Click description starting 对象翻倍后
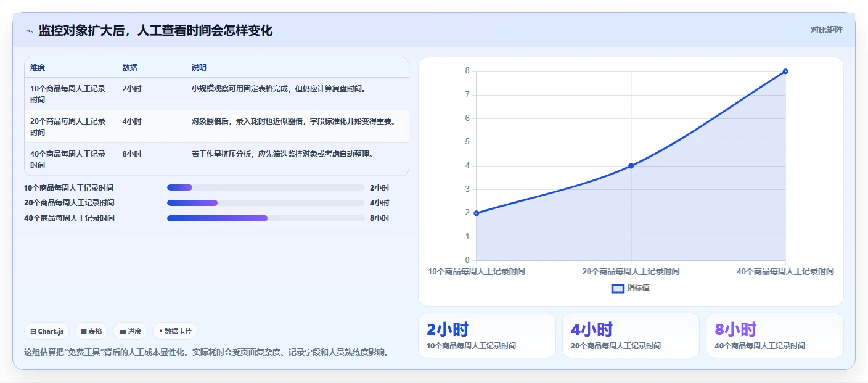Viewport: 868px width, 383px height. pyautogui.click(x=293, y=121)
